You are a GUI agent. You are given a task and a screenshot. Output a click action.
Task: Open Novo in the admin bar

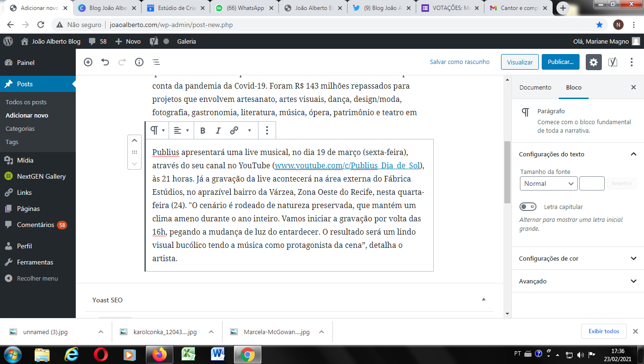click(128, 41)
